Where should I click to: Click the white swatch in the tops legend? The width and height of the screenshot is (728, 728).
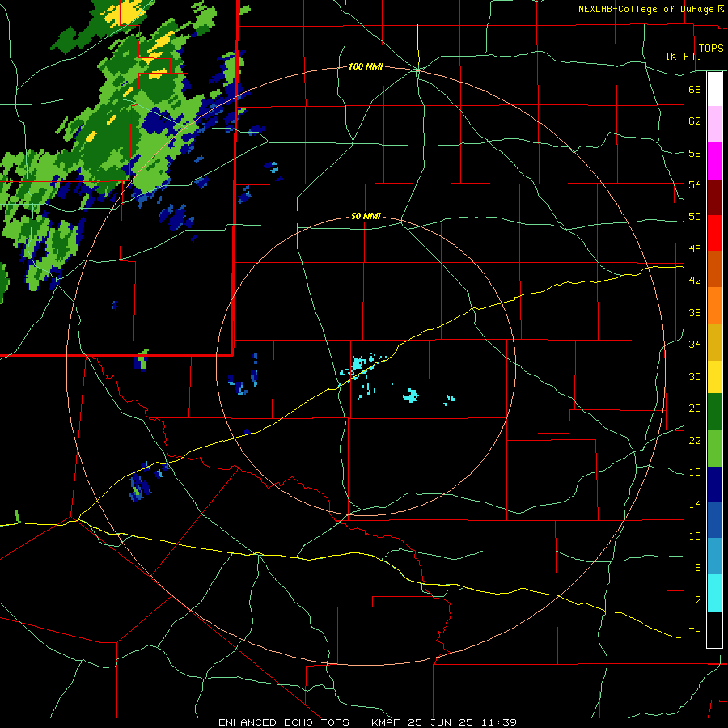pos(714,89)
